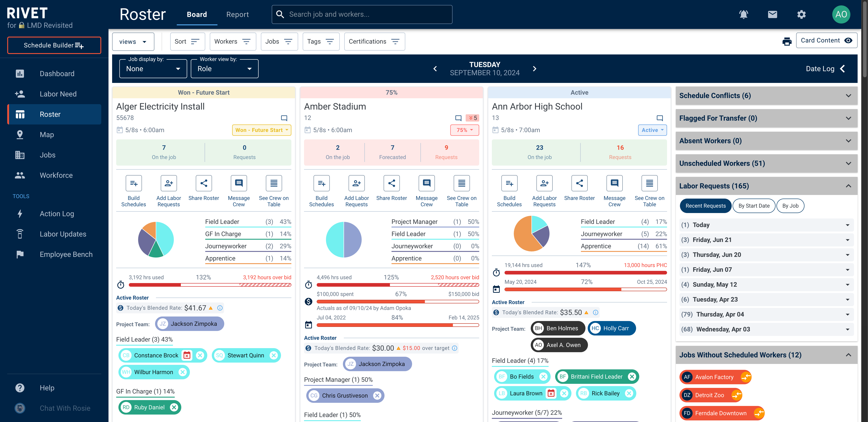Open the mail messages icon
Viewport: 868px width, 422px height.
pyautogui.click(x=772, y=14)
